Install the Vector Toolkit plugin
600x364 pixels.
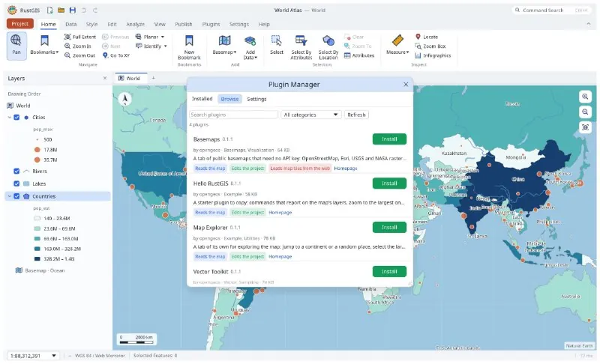coord(389,272)
